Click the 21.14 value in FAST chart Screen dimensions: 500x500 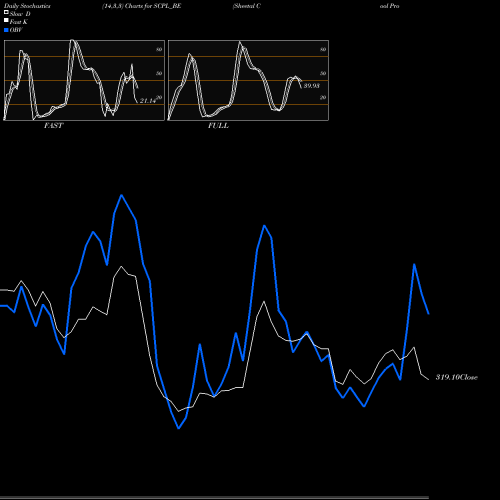(x=148, y=100)
